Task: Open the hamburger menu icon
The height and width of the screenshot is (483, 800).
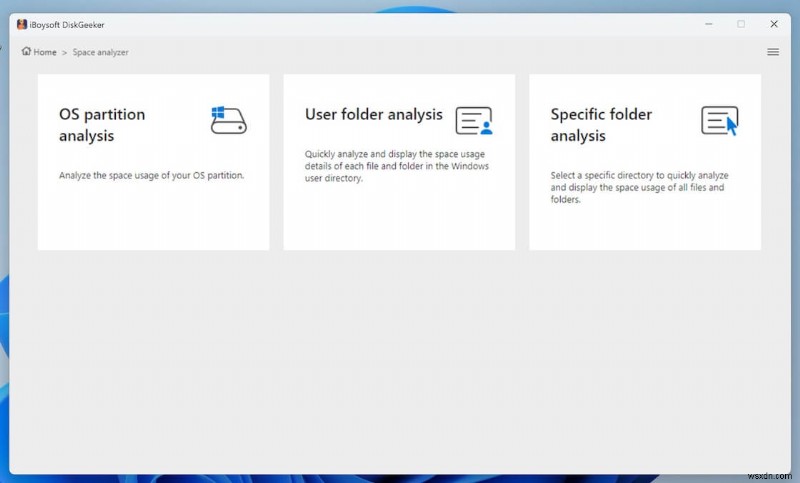Action: (773, 52)
